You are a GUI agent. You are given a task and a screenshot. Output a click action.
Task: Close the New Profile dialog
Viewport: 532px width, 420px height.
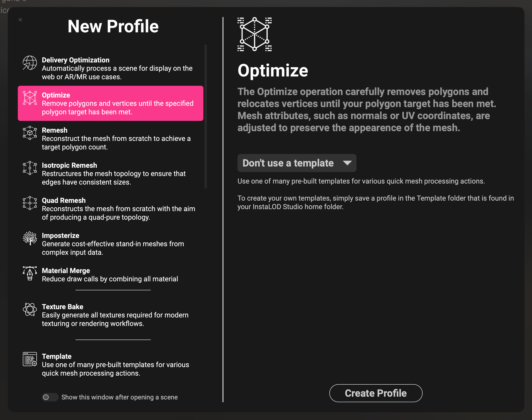20,20
